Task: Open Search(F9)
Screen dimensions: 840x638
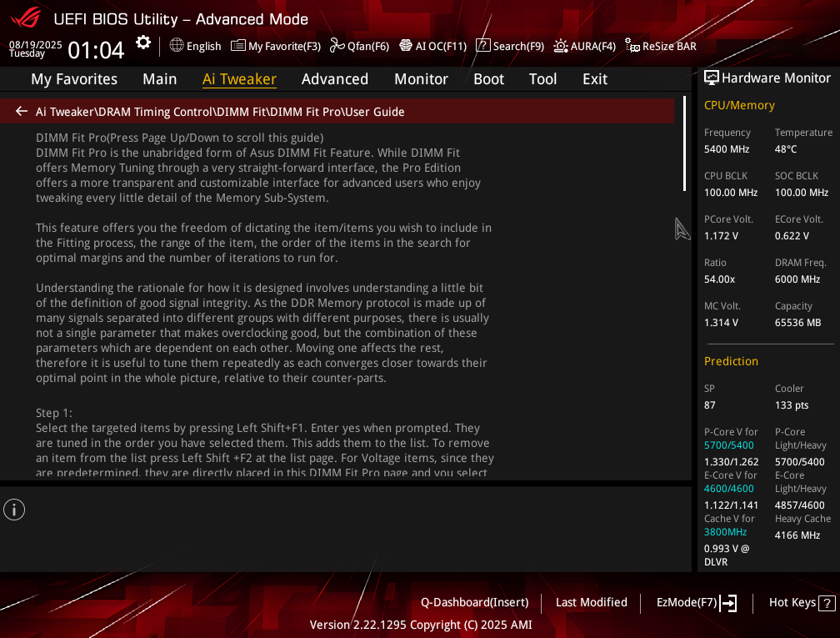Action: pyautogui.click(x=518, y=46)
